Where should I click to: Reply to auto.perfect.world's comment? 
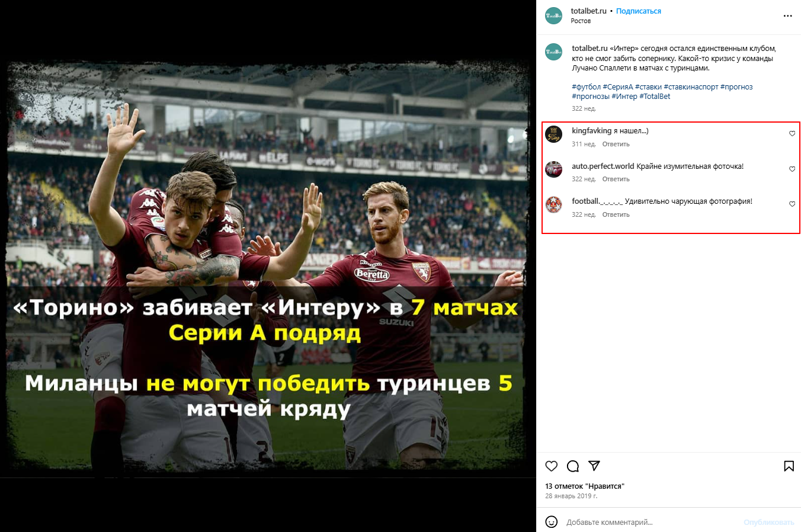tap(616, 180)
